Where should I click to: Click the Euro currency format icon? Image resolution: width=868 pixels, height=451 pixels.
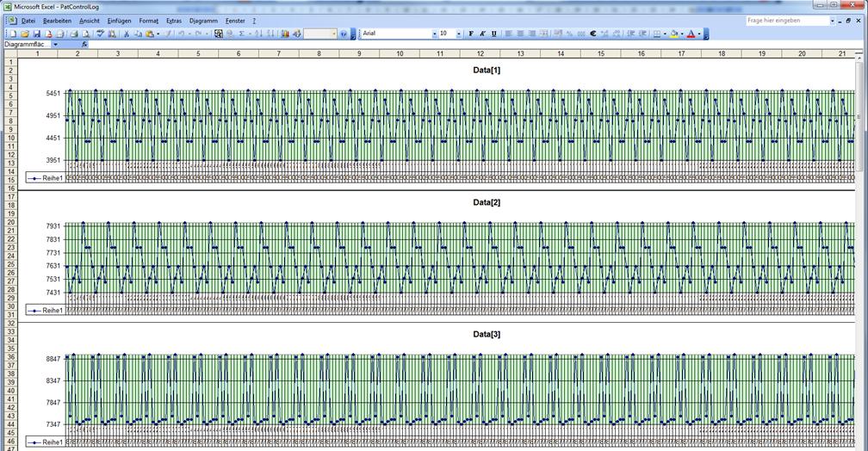pyautogui.click(x=592, y=34)
